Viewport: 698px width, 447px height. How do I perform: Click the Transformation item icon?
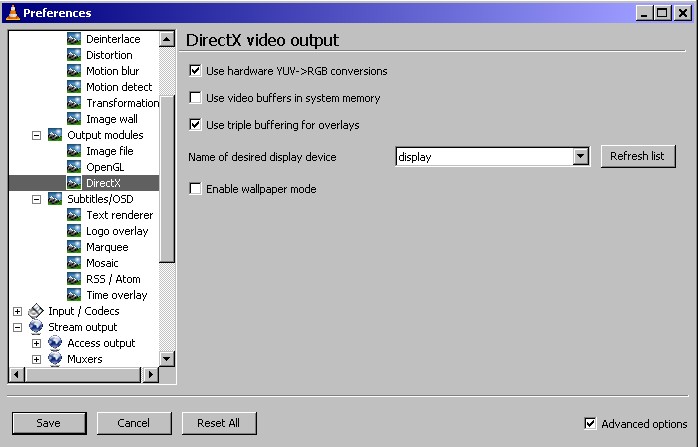(74, 103)
